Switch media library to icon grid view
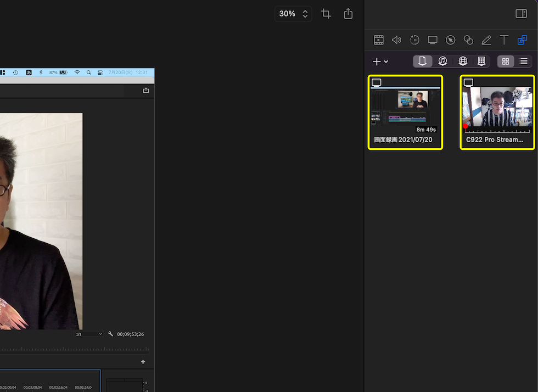The image size is (538, 392). [x=506, y=61]
